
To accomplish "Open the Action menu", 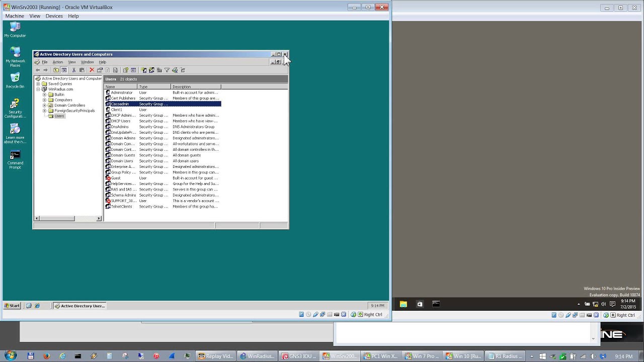I will coord(58,62).
